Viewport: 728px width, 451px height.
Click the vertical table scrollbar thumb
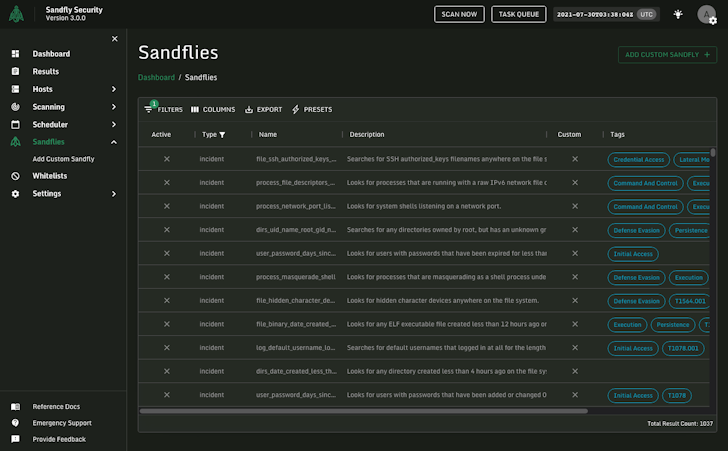tap(713, 153)
